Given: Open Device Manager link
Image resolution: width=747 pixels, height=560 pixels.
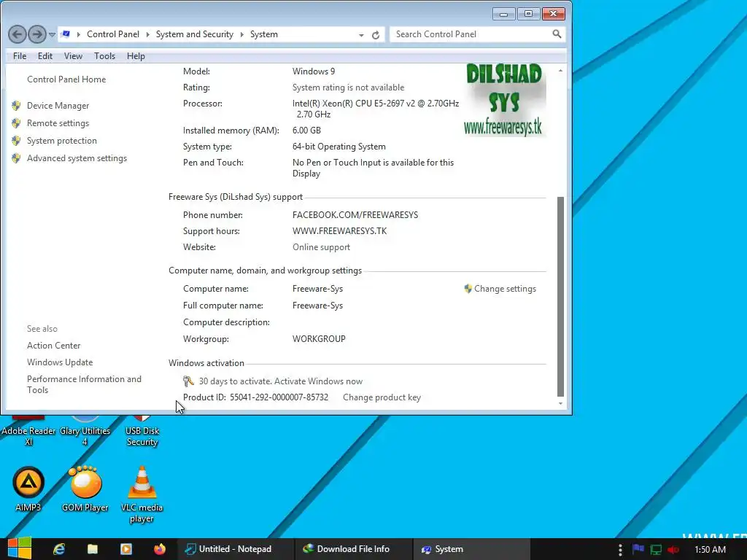Looking at the screenshot, I should 58,106.
